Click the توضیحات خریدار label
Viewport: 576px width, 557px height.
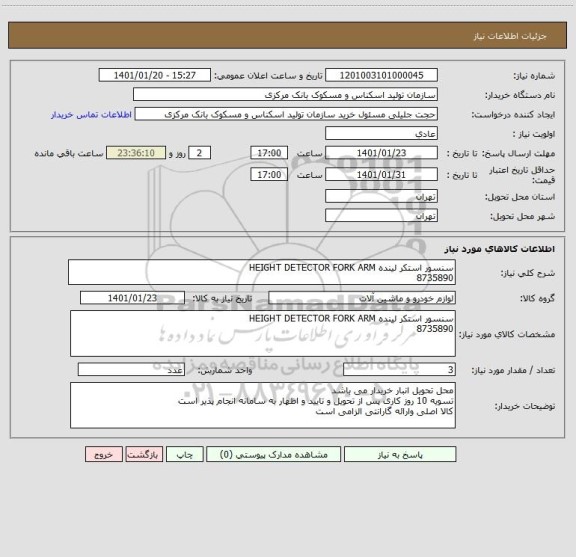(525, 406)
